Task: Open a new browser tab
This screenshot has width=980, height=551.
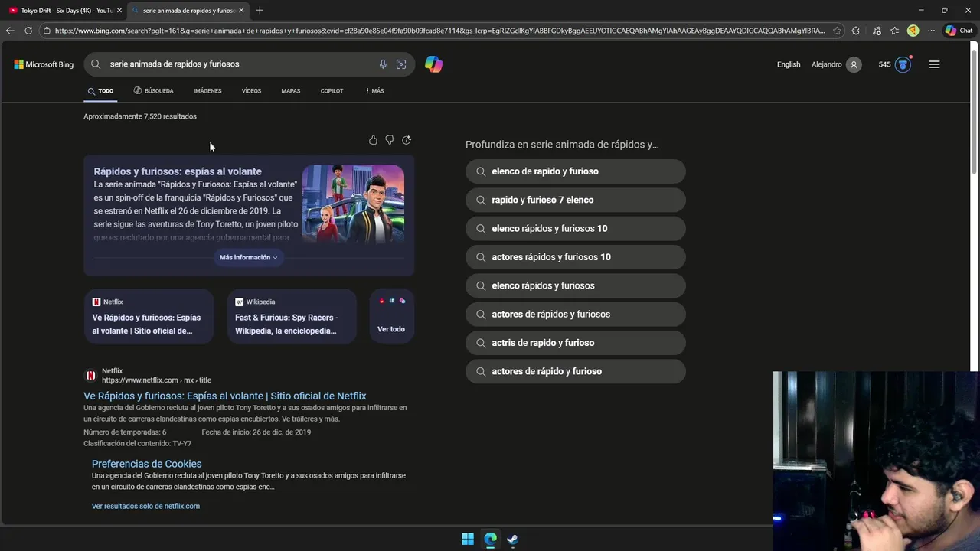Action: tap(260, 10)
